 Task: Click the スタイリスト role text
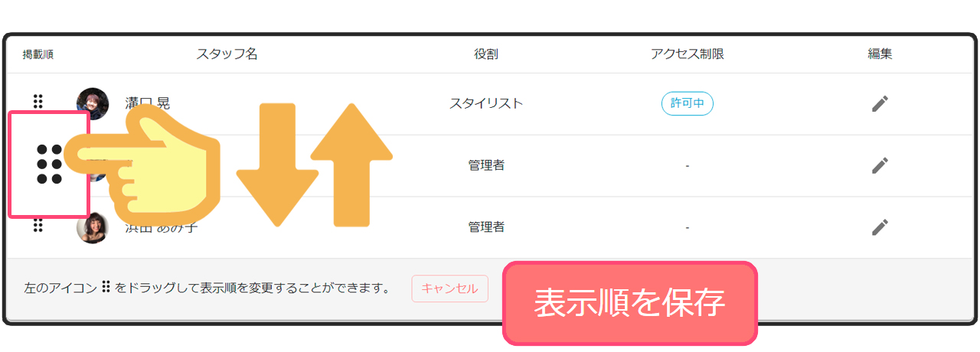coord(485,103)
